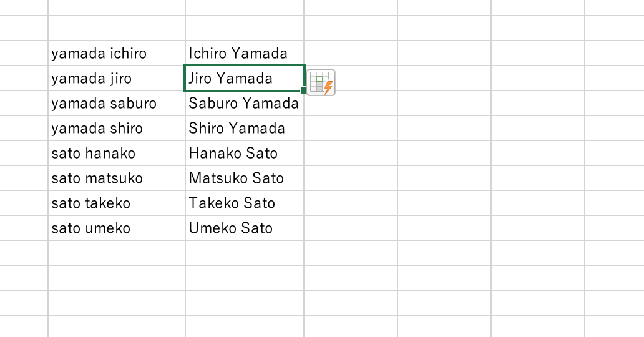This screenshot has width=644, height=337.
Task: Click the Flash Fill options icon
Action: pos(321,82)
